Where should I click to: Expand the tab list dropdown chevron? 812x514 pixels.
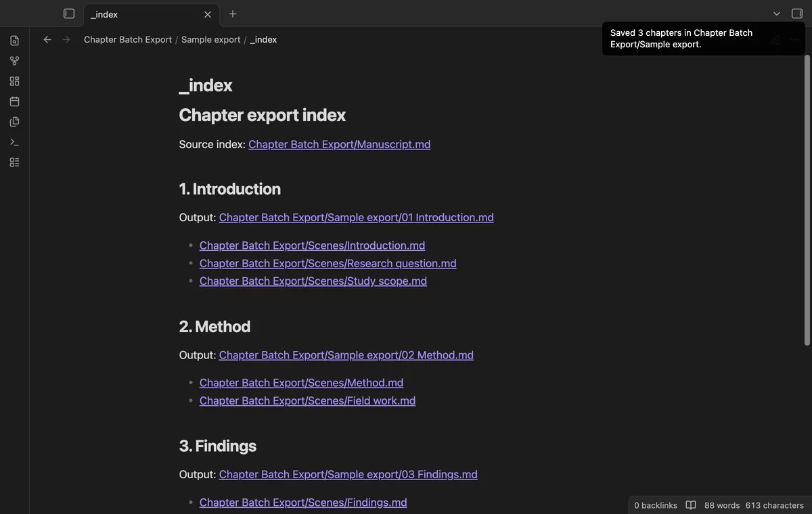[777, 14]
